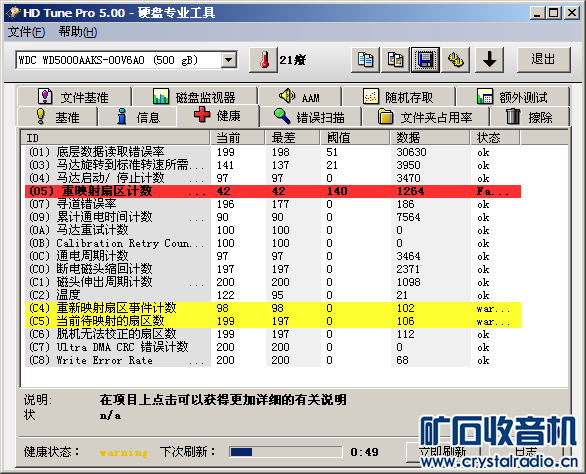Click the 阈值 column header
Image resolution: width=586 pixels, height=474 pixels.
(x=355, y=138)
